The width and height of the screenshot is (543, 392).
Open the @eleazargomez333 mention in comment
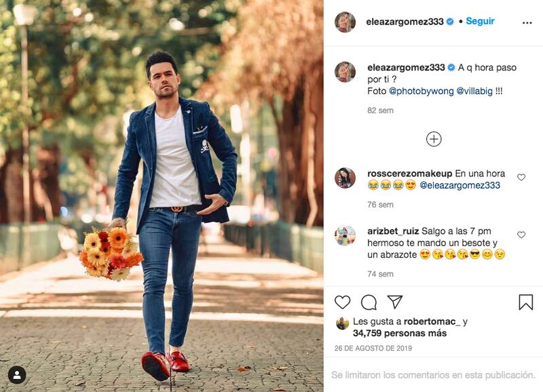coord(460,185)
